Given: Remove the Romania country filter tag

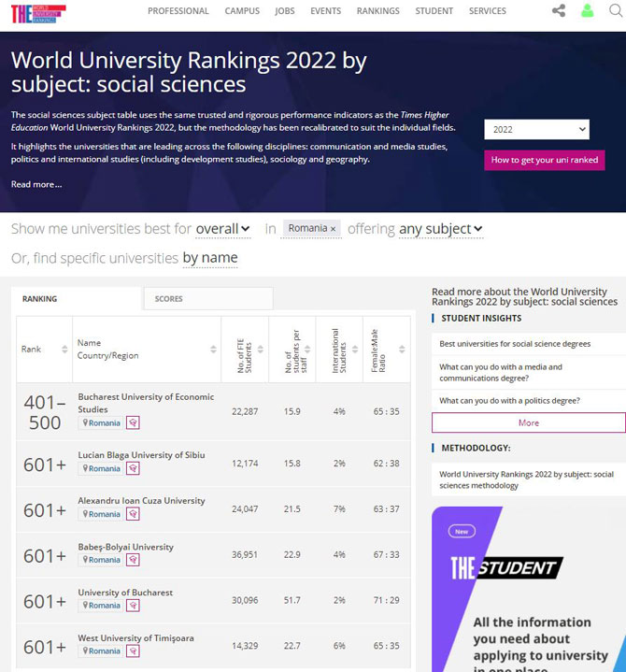Looking at the screenshot, I should (x=333, y=229).
